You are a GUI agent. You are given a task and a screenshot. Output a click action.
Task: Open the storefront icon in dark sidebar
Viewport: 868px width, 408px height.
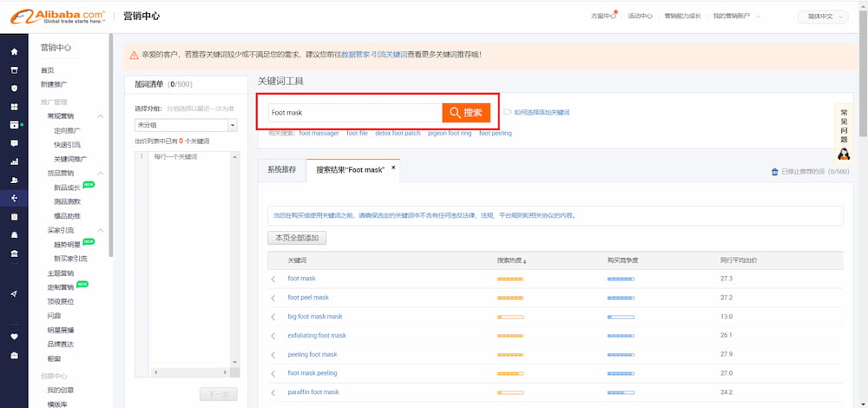pyautogui.click(x=15, y=69)
